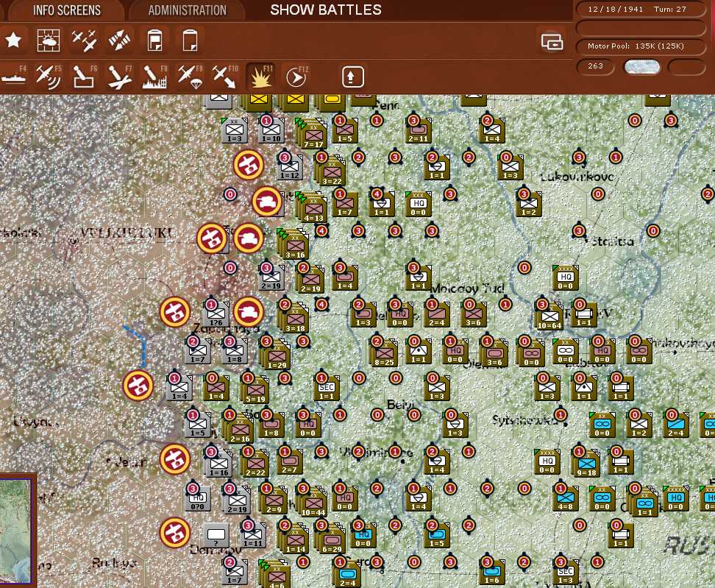
Task: Select the F9 air transport parachute icon
Action: click(190, 77)
